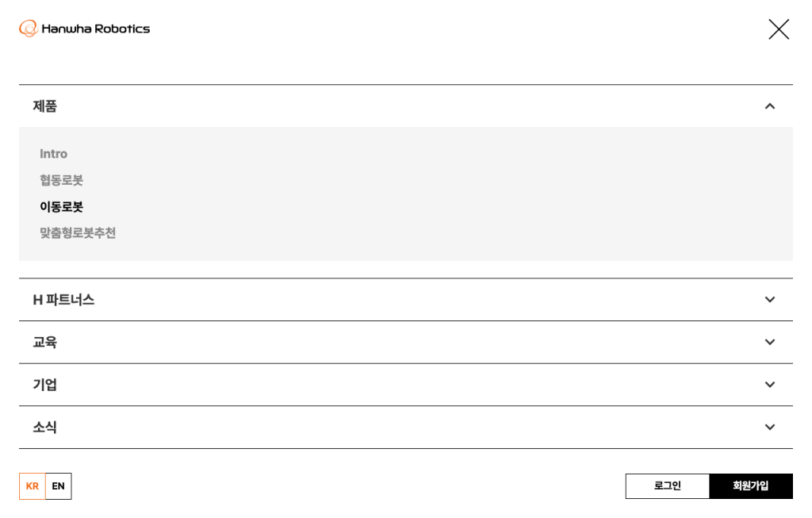Viewport: 812px width, 518px height.
Task: Click the 로그인 button
Action: coord(667,486)
